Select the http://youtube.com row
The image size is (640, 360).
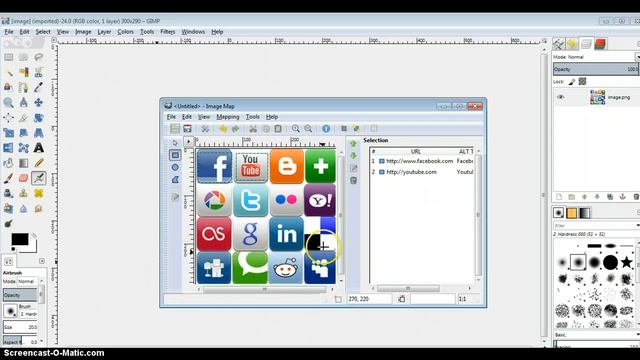(x=422, y=172)
